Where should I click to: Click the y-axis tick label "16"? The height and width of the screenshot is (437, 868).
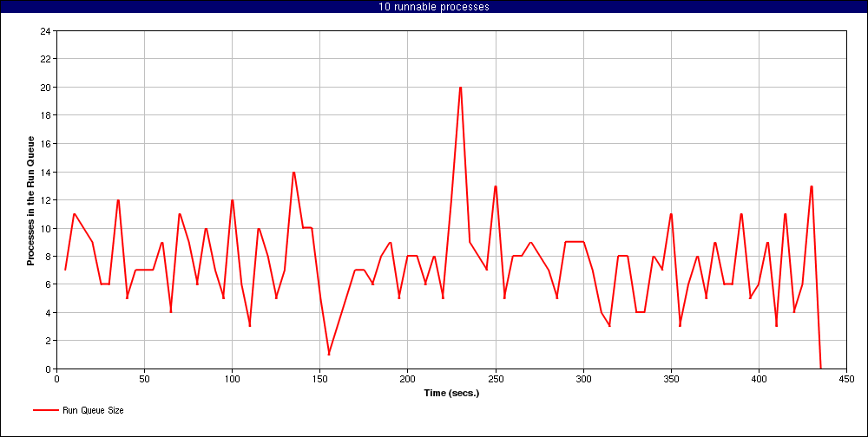[x=45, y=144]
